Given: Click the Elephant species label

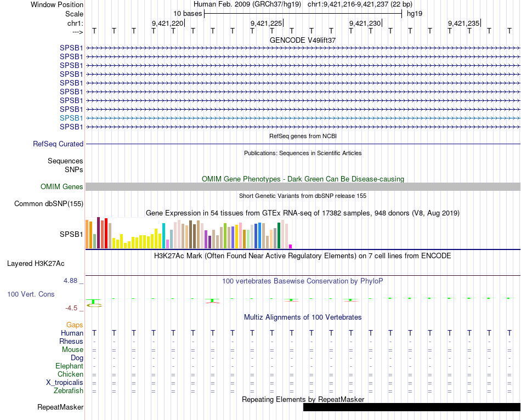Looking at the screenshot, I should 70,366.
